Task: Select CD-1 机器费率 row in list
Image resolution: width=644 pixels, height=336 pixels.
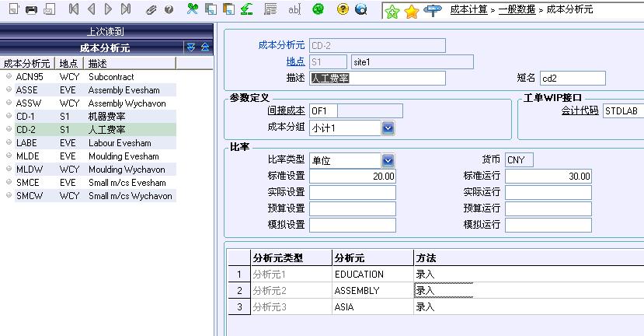Action: pos(88,117)
